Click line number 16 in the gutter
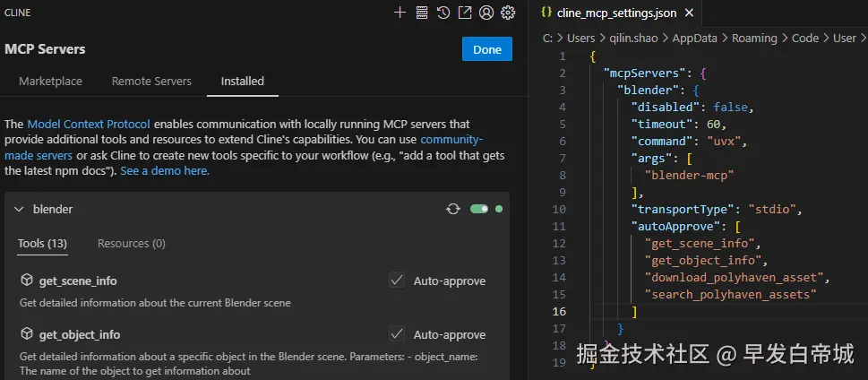 click(559, 311)
